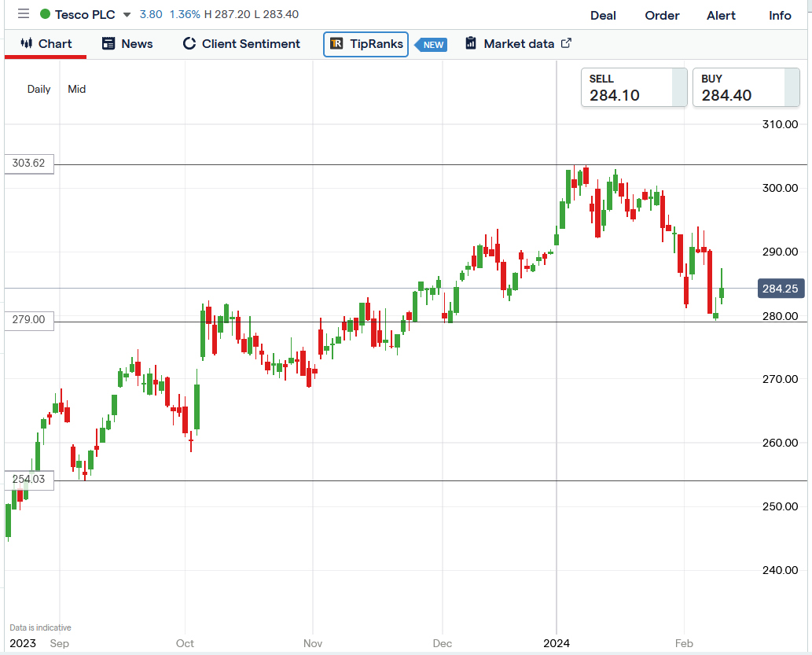Screen dimensions: 812x655
Task: Click the 300.00 price axis label
Action: coord(780,188)
